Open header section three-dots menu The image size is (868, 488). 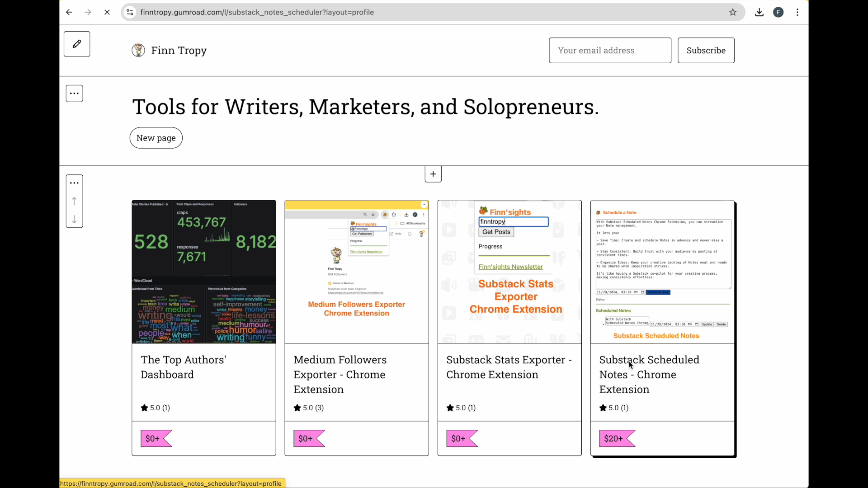tap(75, 94)
